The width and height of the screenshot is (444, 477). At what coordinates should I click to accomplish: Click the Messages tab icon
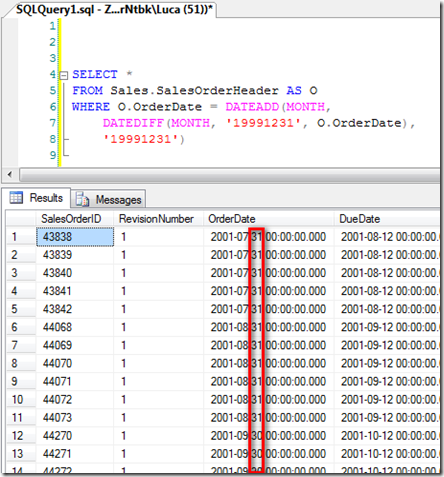click(82, 199)
